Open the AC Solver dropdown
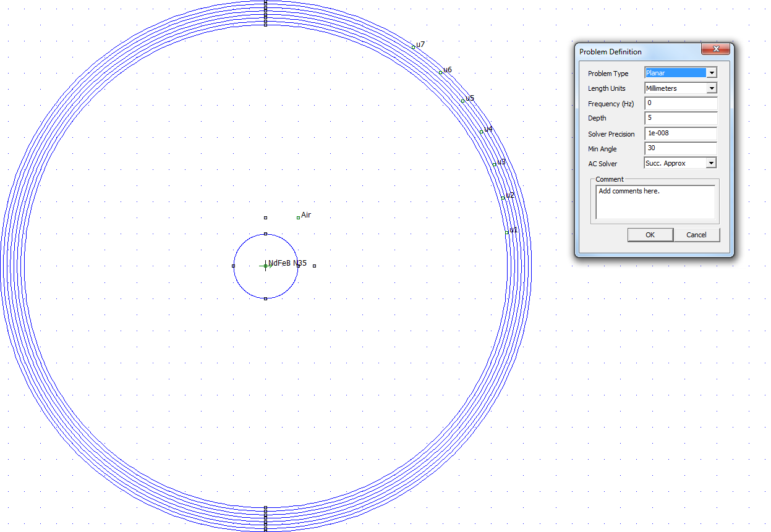The width and height of the screenshot is (771, 532). pyautogui.click(x=711, y=163)
